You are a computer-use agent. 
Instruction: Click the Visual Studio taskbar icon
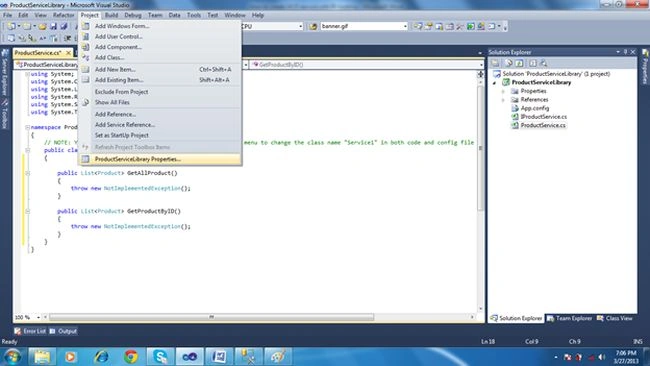189,356
